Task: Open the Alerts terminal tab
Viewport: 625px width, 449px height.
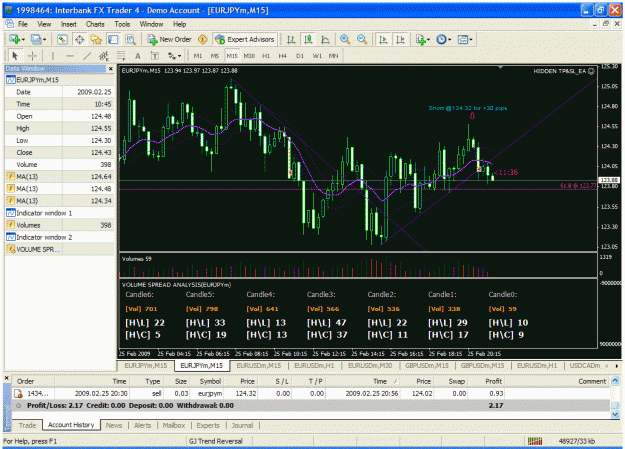Action: [x=142, y=425]
